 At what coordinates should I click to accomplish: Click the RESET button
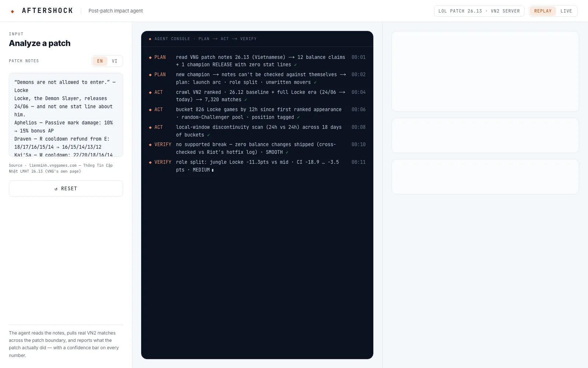(66, 188)
